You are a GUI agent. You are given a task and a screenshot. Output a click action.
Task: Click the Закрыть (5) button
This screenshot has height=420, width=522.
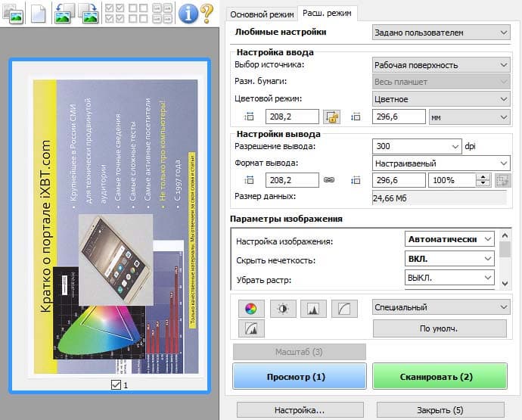click(440, 410)
